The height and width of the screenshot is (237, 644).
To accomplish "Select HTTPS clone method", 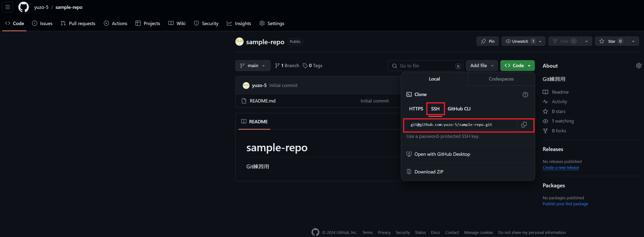I will pyautogui.click(x=416, y=109).
